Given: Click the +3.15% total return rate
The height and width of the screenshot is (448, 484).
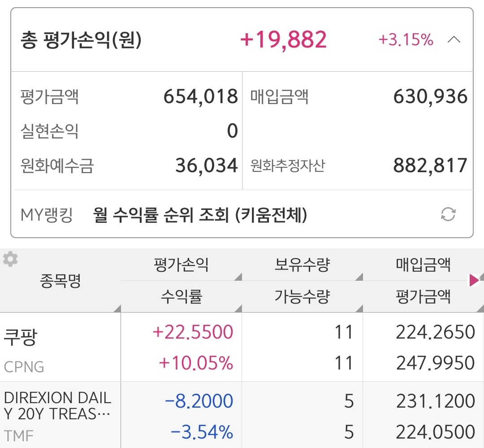Looking at the screenshot, I should click(406, 40).
